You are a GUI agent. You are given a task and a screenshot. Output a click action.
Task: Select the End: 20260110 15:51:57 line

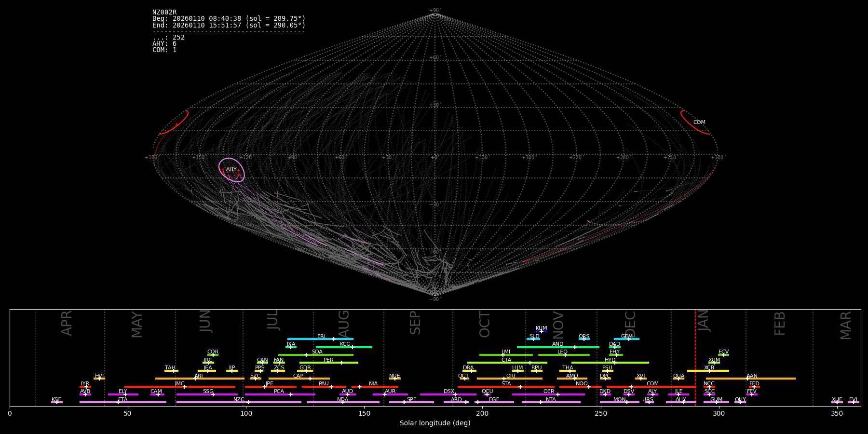[229, 25]
